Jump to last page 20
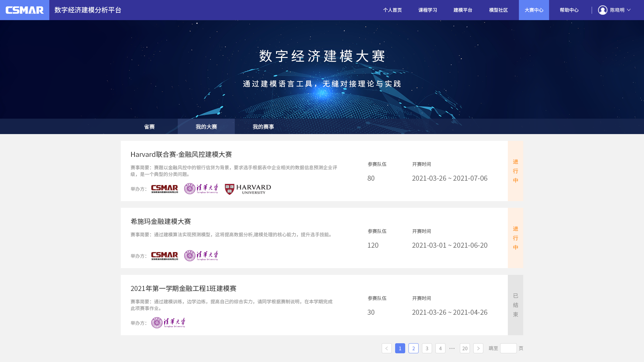The image size is (644, 362). tap(465, 348)
